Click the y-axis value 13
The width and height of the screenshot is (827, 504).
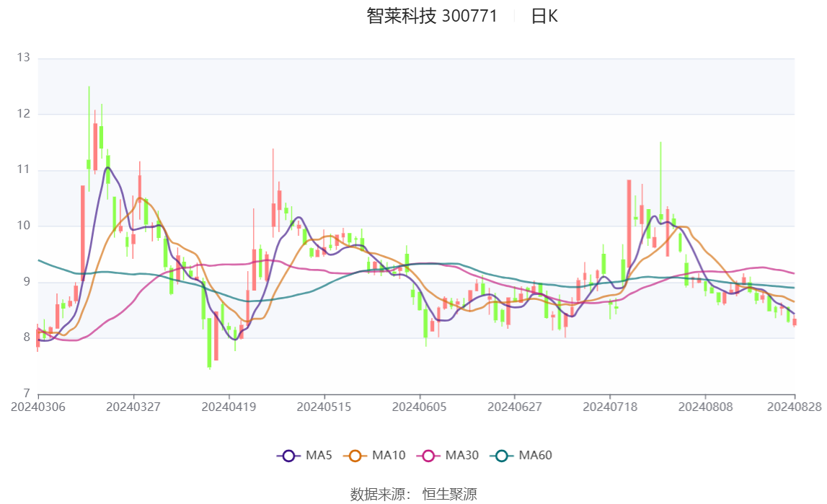(23, 58)
